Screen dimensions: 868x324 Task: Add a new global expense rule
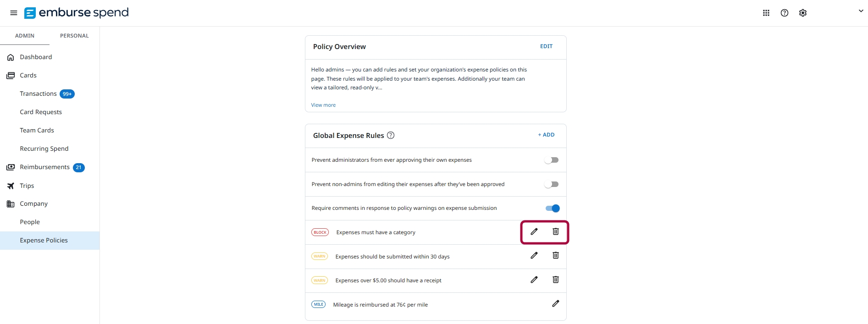point(546,135)
